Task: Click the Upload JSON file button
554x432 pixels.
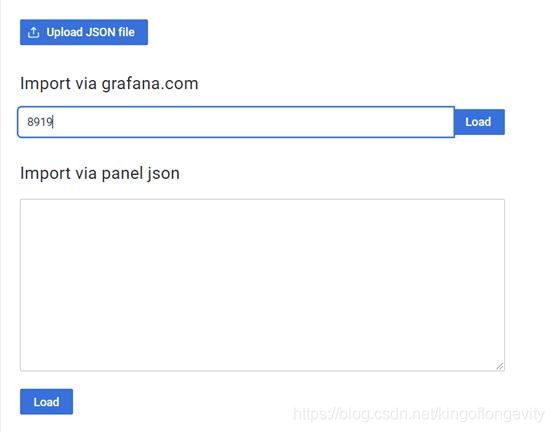Action: pos(84,32)
